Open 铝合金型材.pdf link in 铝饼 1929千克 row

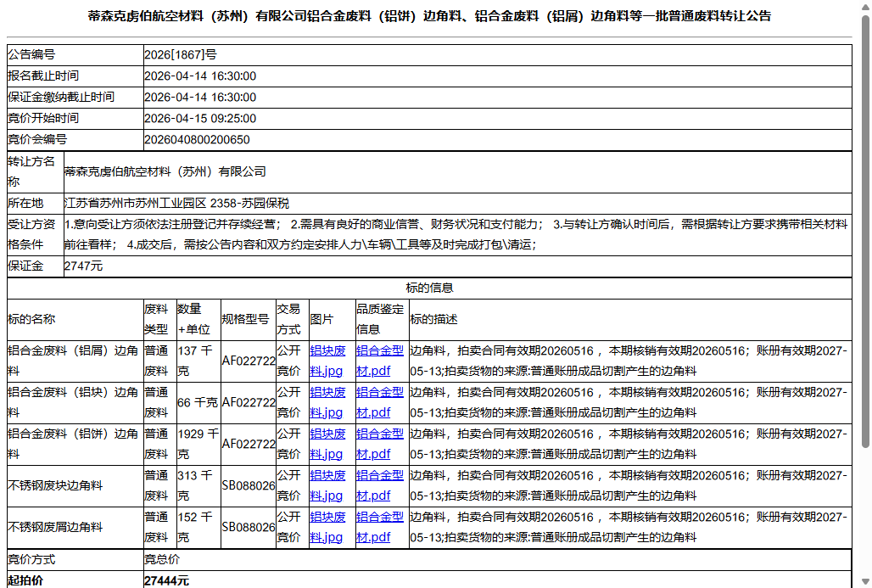(380, 444)
